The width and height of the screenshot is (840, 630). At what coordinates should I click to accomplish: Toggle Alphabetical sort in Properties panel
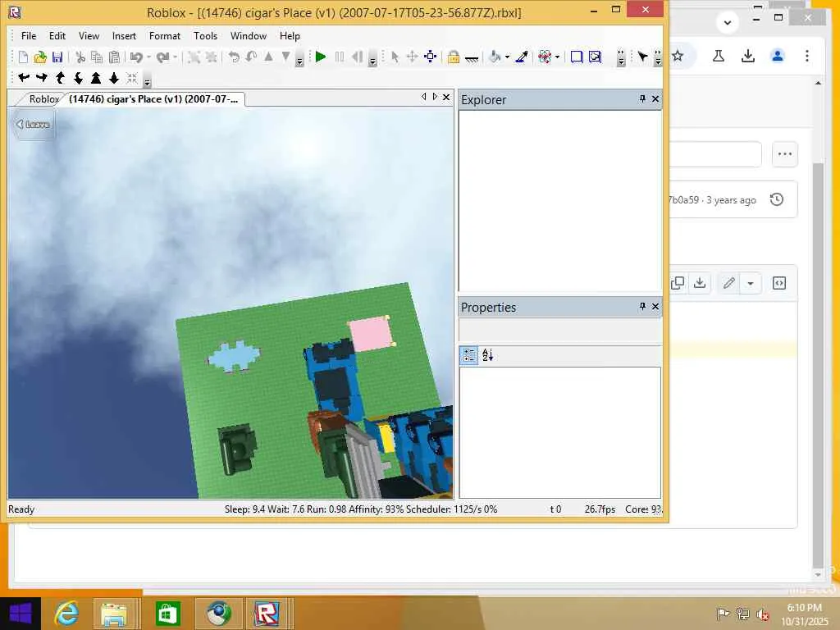pos(487,355)
